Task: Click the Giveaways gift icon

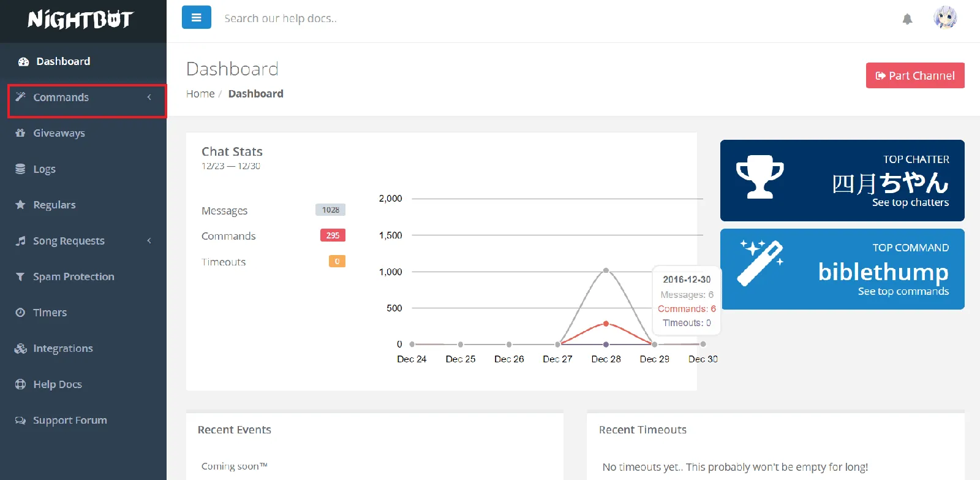Action: click(20, 133)
